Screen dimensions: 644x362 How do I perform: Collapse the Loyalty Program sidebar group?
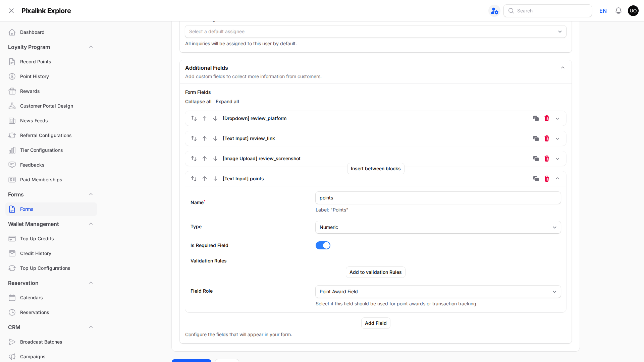91,47
